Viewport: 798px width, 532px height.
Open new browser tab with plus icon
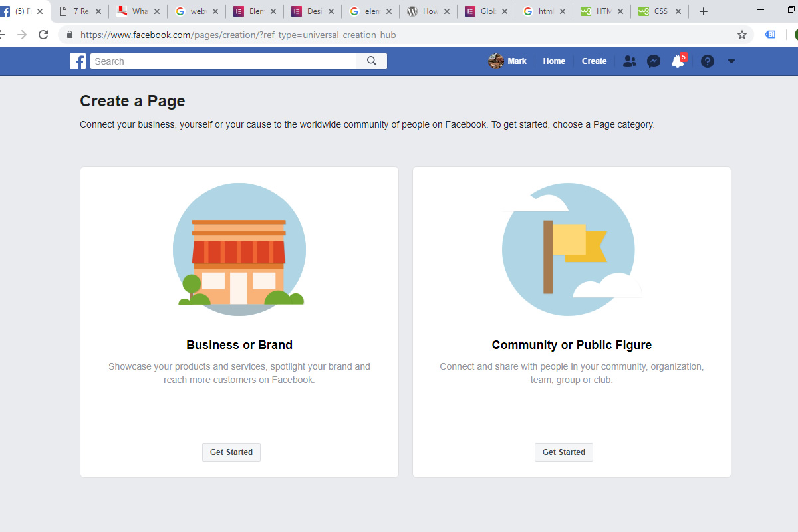point(704,11)
